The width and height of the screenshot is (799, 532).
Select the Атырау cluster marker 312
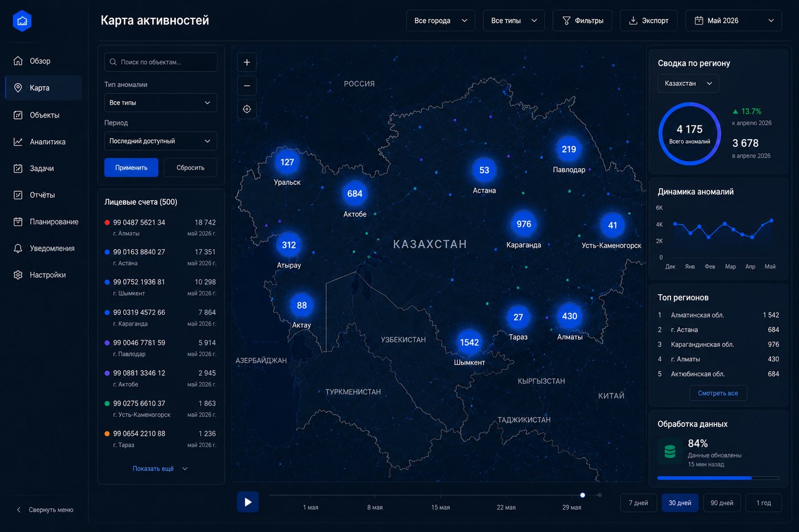(x=289, y=245)
